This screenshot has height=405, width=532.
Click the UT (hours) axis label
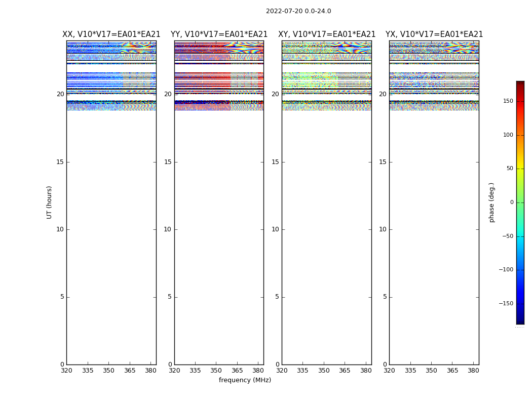(x=49, y=202)
